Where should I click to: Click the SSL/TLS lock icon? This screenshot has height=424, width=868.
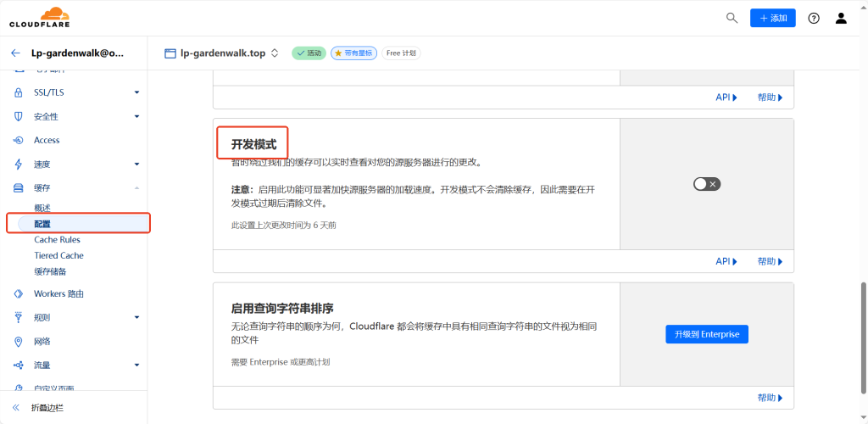coord(19,92)
